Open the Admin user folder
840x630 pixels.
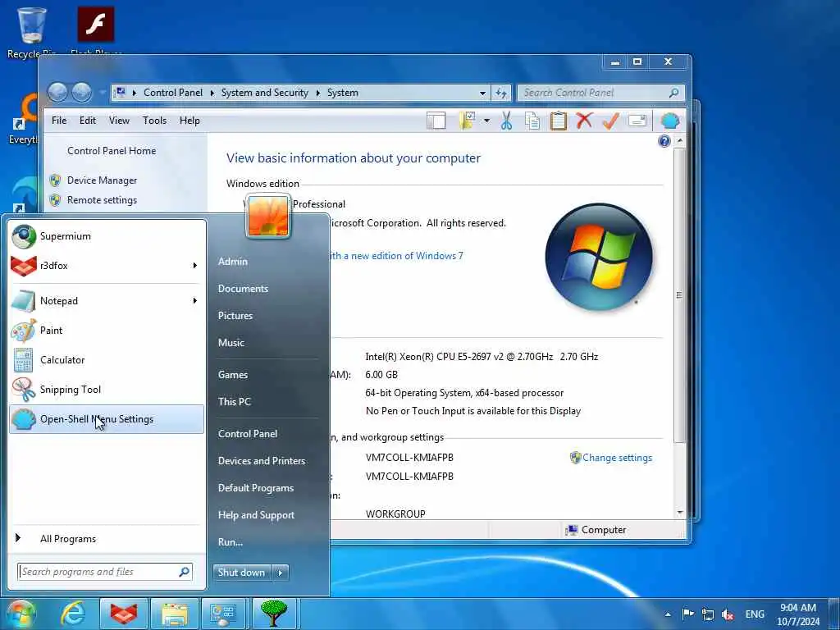[232, 262]
